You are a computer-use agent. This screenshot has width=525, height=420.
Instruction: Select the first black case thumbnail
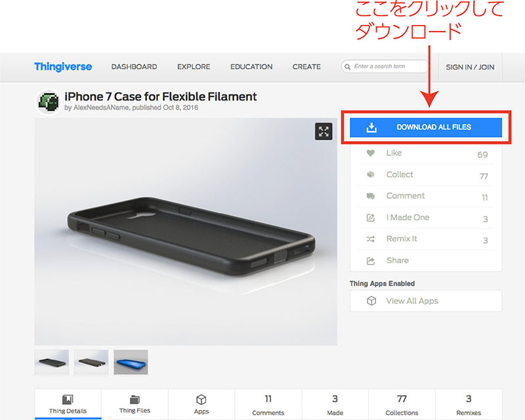point(52,362)
